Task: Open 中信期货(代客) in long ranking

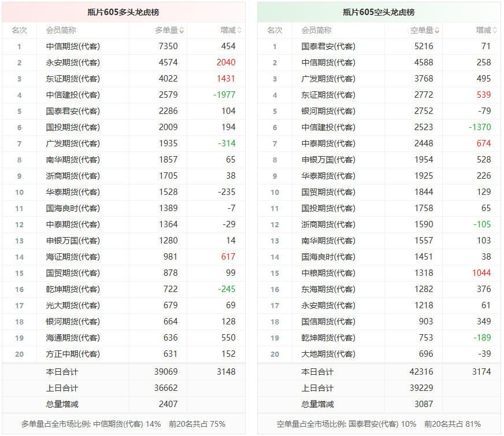Action: [73, 46]
